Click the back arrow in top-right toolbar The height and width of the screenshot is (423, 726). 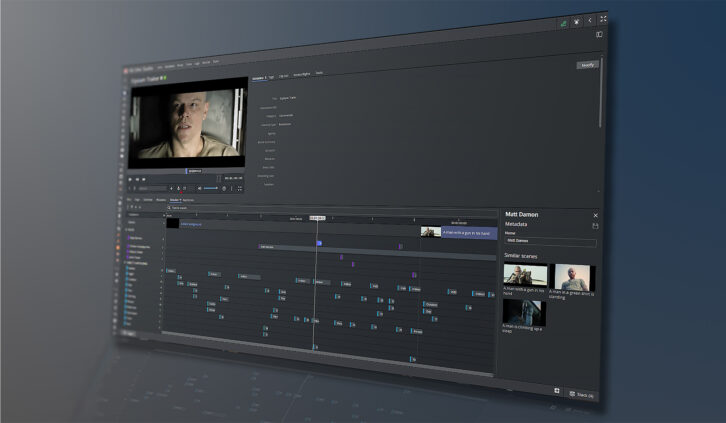589,19
